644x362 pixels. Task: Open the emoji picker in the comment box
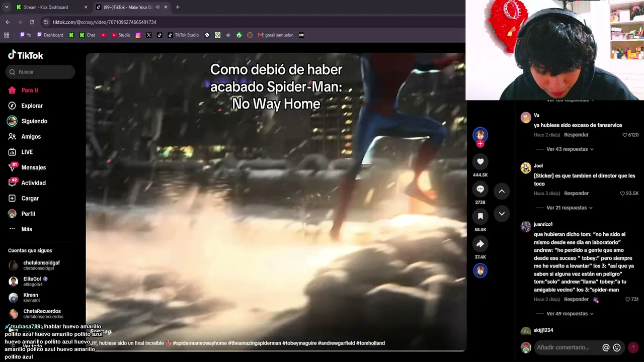(617, 347)
